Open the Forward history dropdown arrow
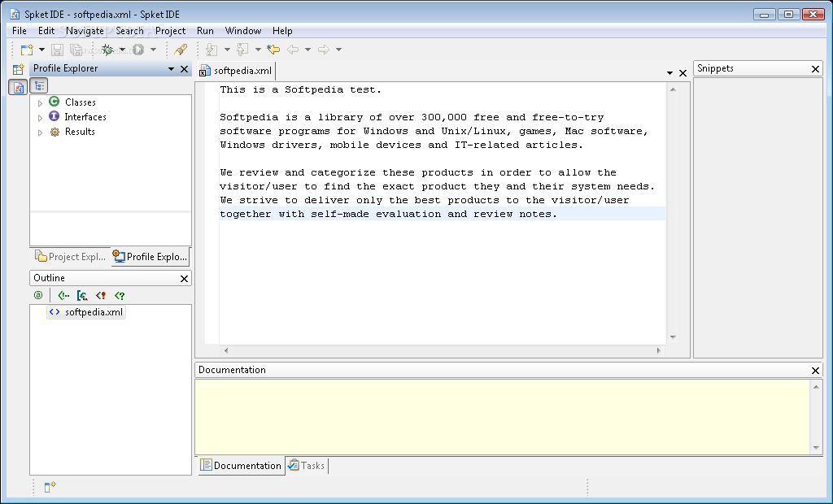 (338, 50)
